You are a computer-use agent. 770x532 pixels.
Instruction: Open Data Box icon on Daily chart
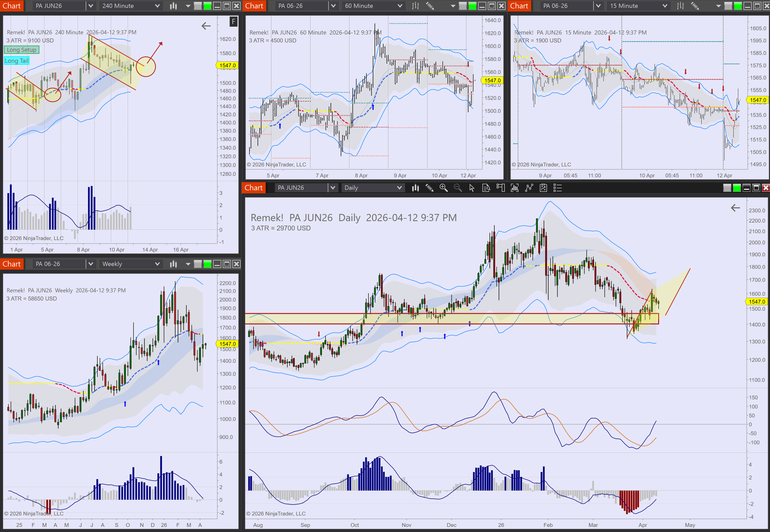(x=486, y=188)
